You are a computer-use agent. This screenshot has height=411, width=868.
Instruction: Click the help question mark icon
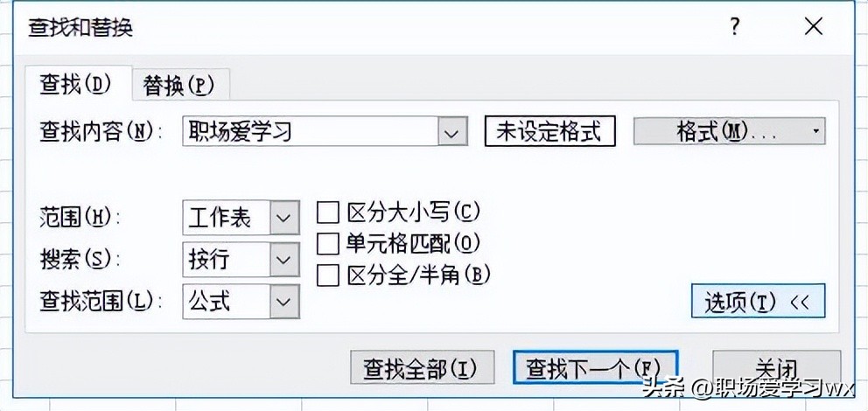click(736, 27)
